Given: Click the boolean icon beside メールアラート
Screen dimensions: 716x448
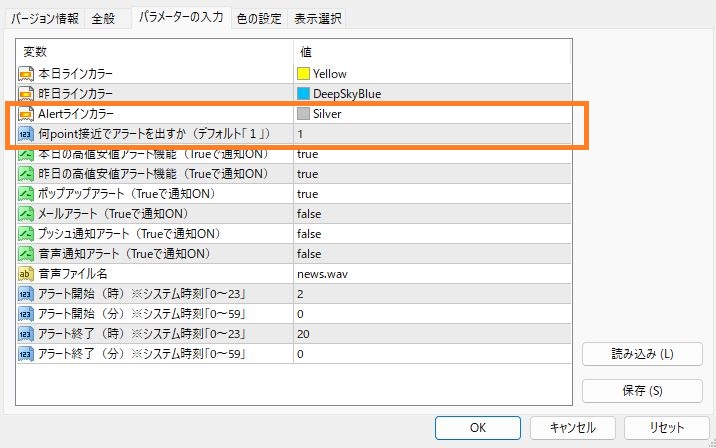Looking at the screenshot, I should point(26,214).
